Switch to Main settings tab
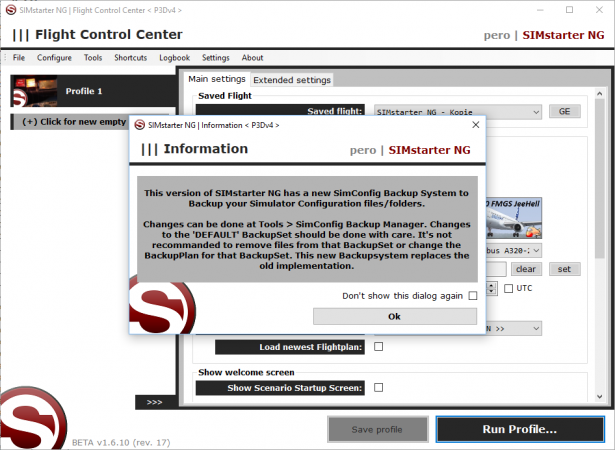615x450 pixels. coord(217,79)
